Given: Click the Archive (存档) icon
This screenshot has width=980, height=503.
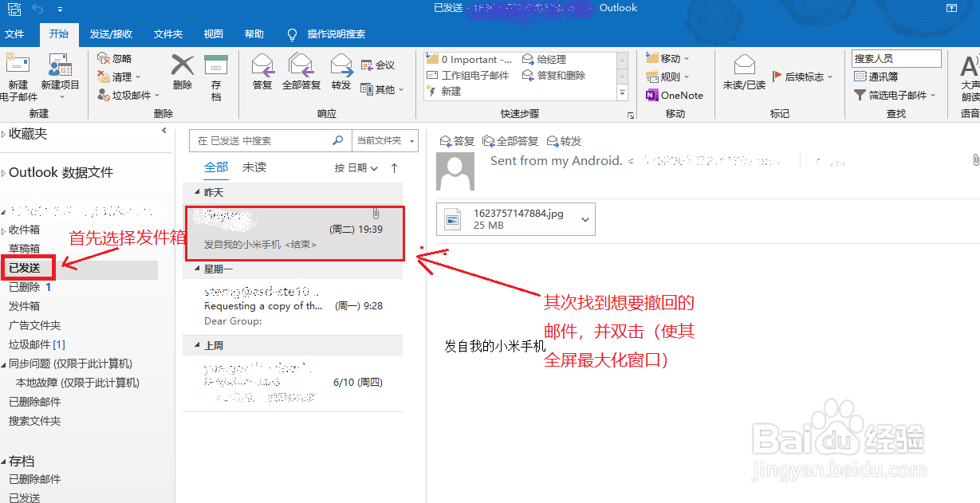Looking at the screenshot, I should [216, 65].
